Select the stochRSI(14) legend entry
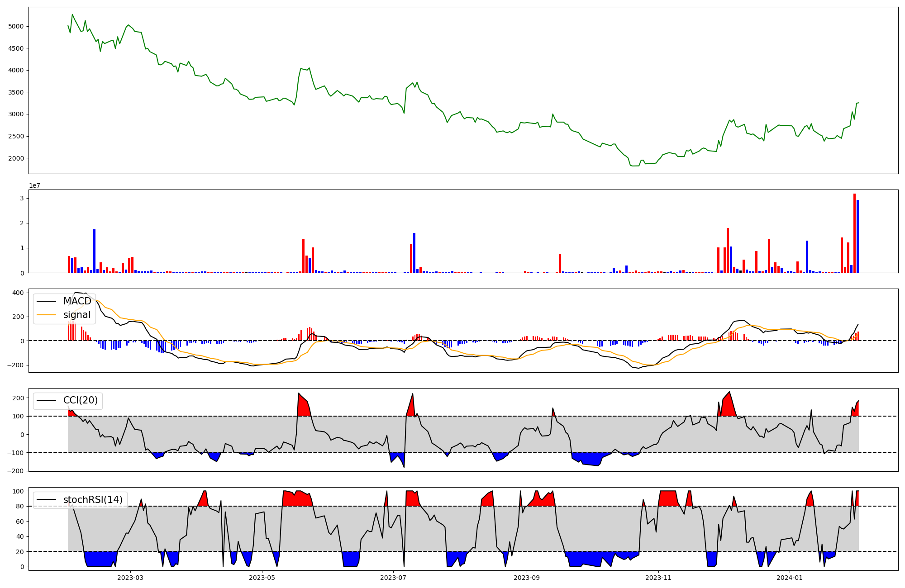 (93, 500)
